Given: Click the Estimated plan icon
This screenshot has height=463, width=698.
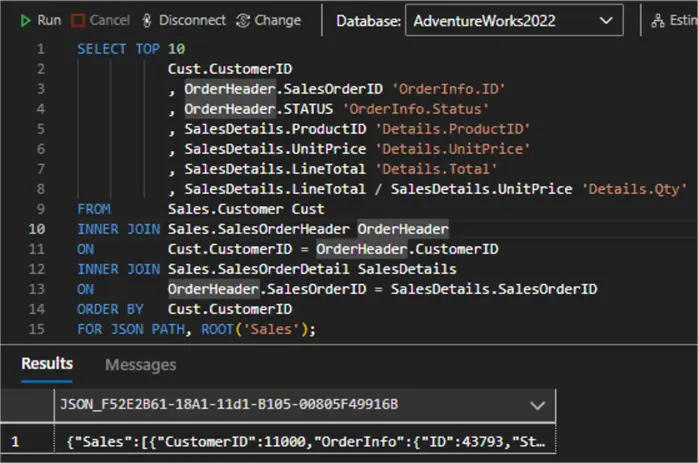Looking at the screenshot, I should pos(657,20).
